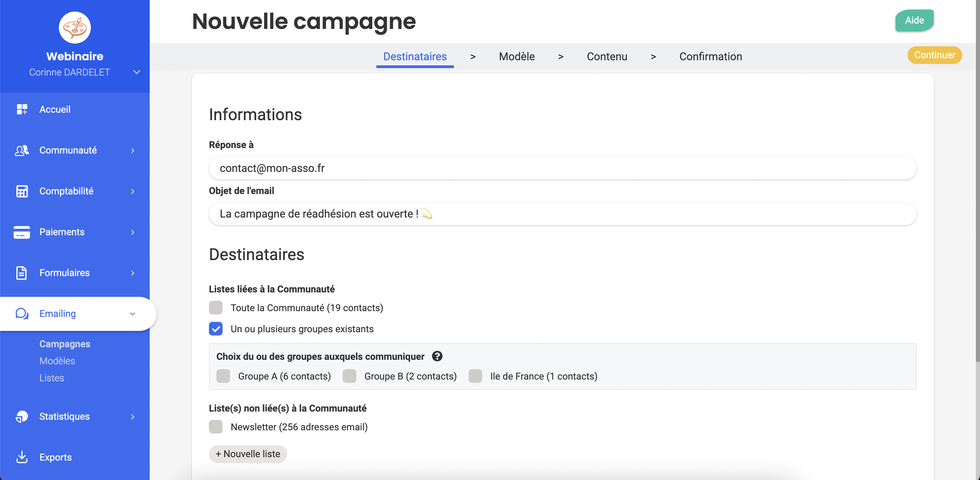Click the Comptabilité calculator icon
The width and height of the screenshot is (980, 480).
pos(22,191)
